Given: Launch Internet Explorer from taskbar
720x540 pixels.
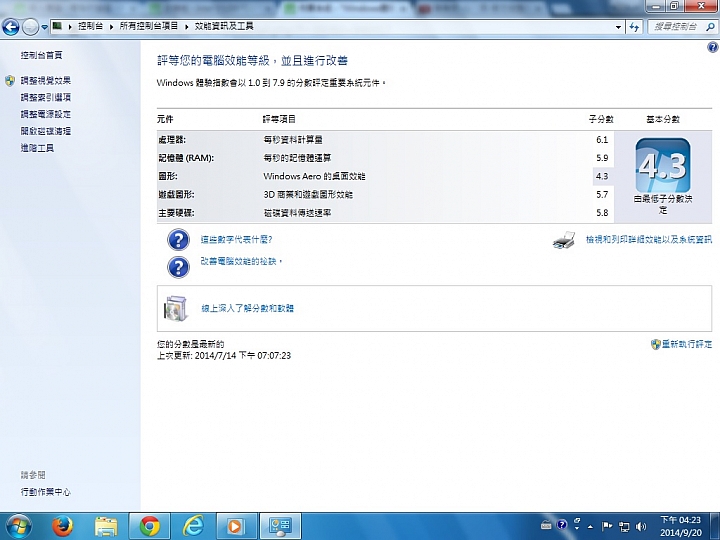Looking at the screenshot, I should pyautogui.click(x=193, y=526).
